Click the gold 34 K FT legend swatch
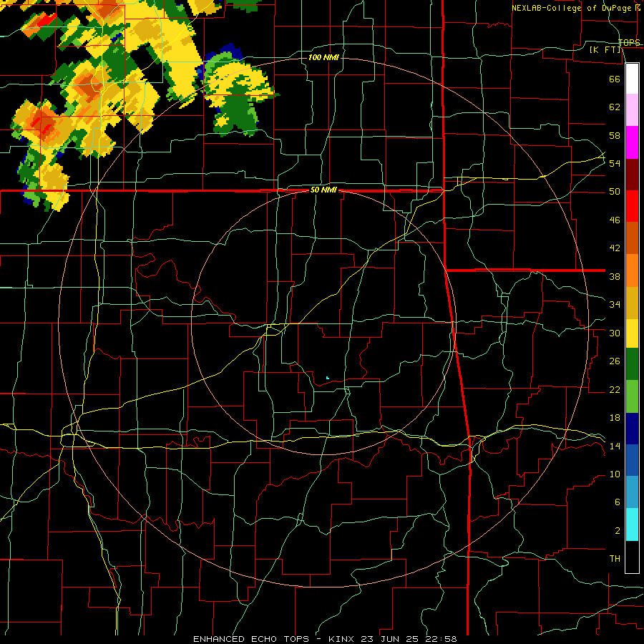The height and width of the screenshot is (644, 644). pos(632,303)
